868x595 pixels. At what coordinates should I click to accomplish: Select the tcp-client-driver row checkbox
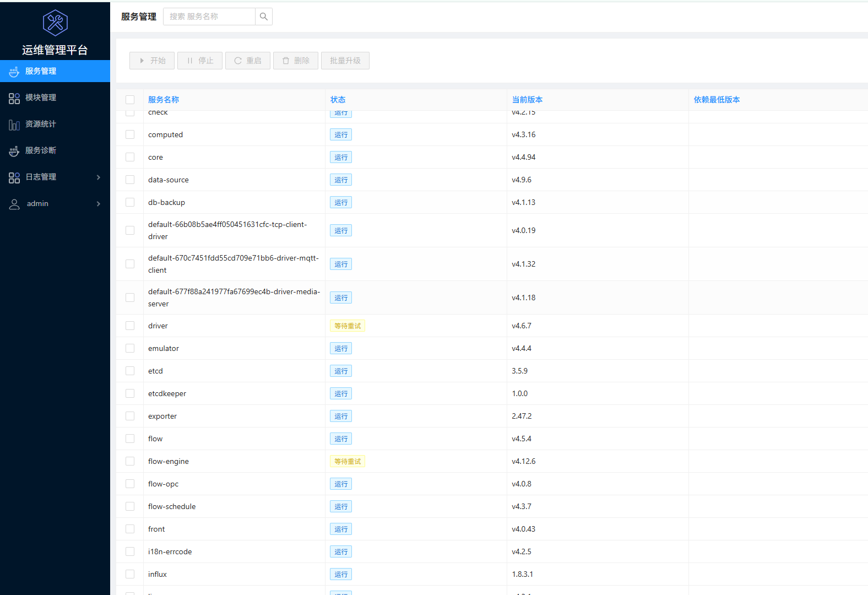click(x=130, y=230)
